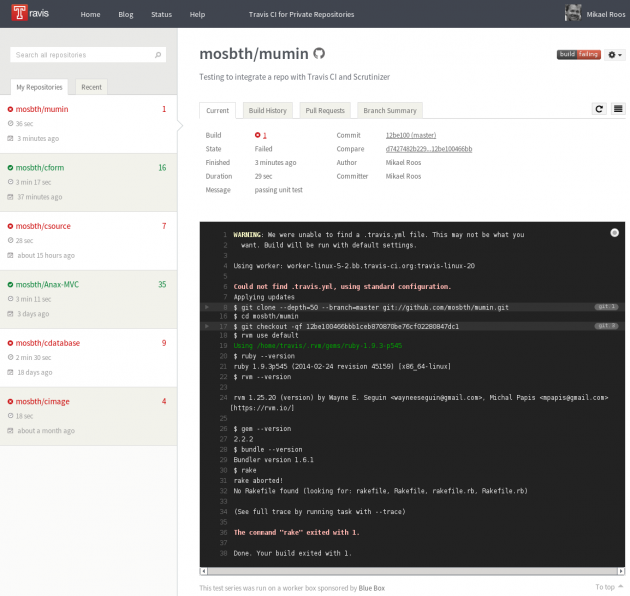The height and width of the screenshot is (596, 630).
Task: Click the search magnifier icon
Action: click(158, 55)
